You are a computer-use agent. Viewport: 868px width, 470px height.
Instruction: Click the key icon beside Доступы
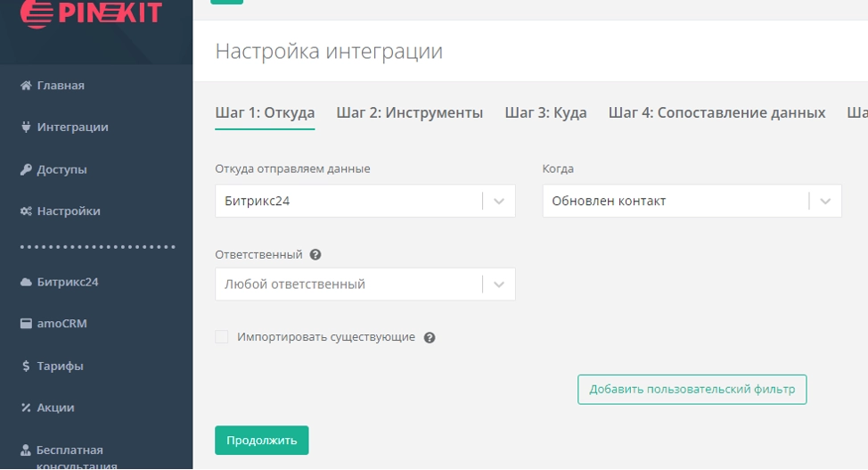(26, 169)
